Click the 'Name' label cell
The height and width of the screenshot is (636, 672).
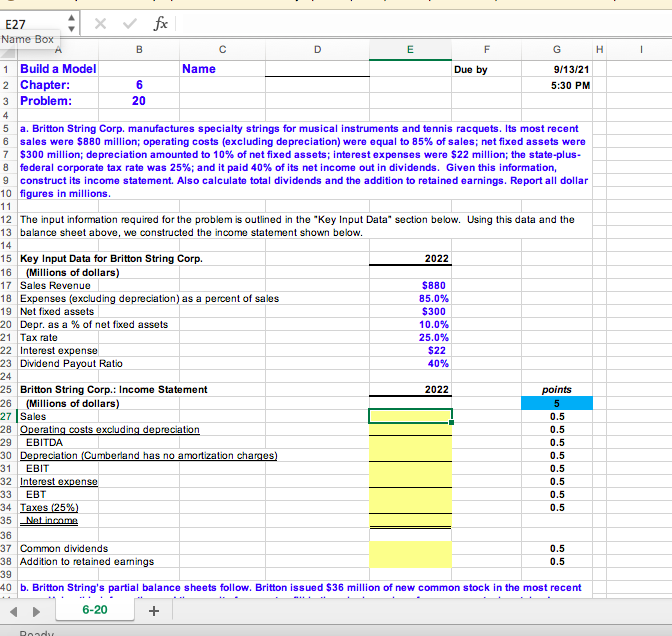pos(222,69)
